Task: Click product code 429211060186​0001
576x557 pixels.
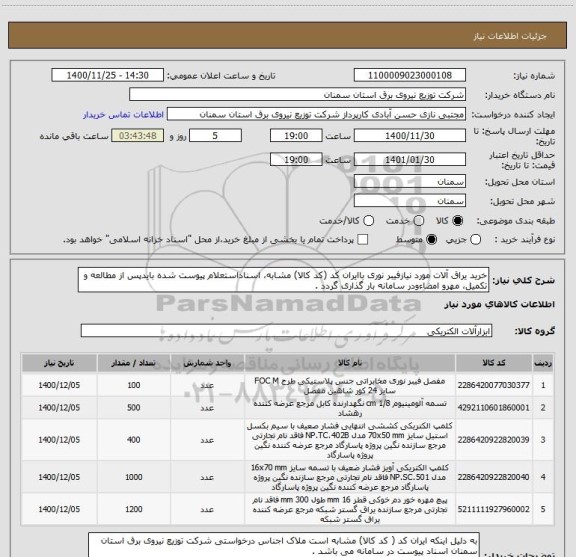Action: 493,407
